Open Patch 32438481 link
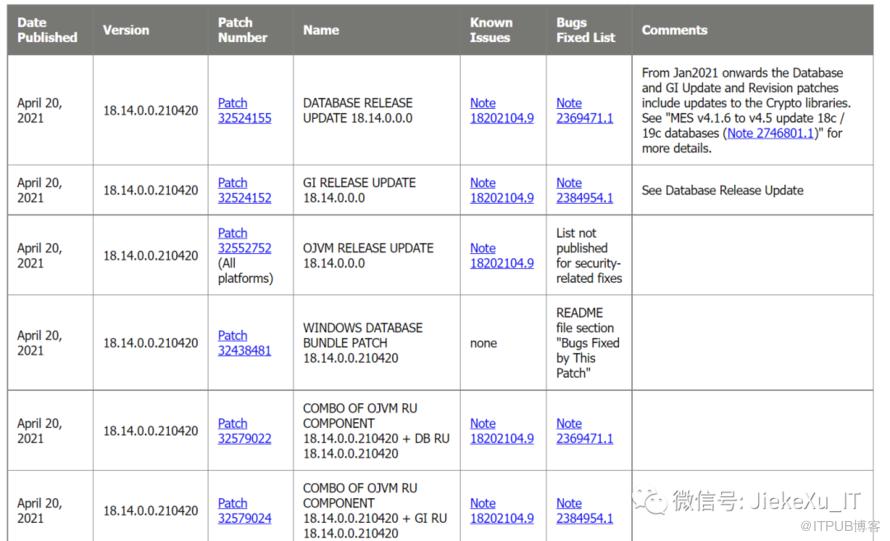 pyautogui.click(x=245, y=343)
